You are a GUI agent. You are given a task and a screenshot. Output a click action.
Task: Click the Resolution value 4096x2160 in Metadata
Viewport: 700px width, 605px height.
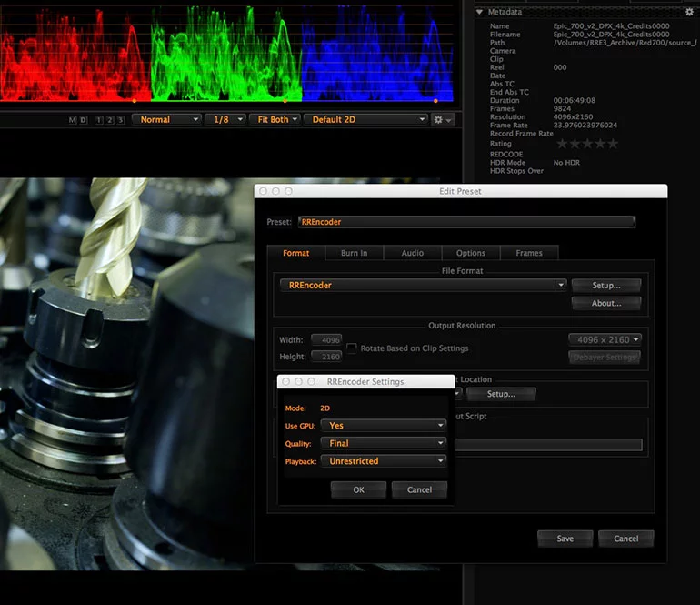pos(574,117)
